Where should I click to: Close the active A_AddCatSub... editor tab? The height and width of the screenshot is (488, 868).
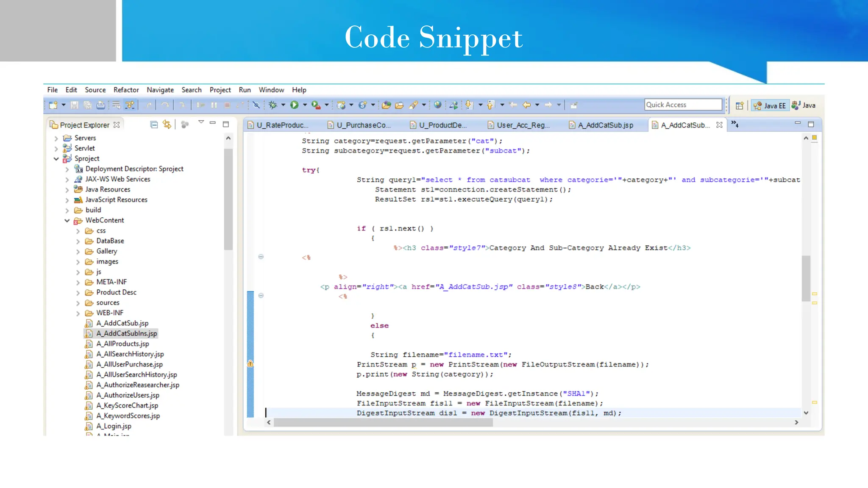click(x=719, y=125)
